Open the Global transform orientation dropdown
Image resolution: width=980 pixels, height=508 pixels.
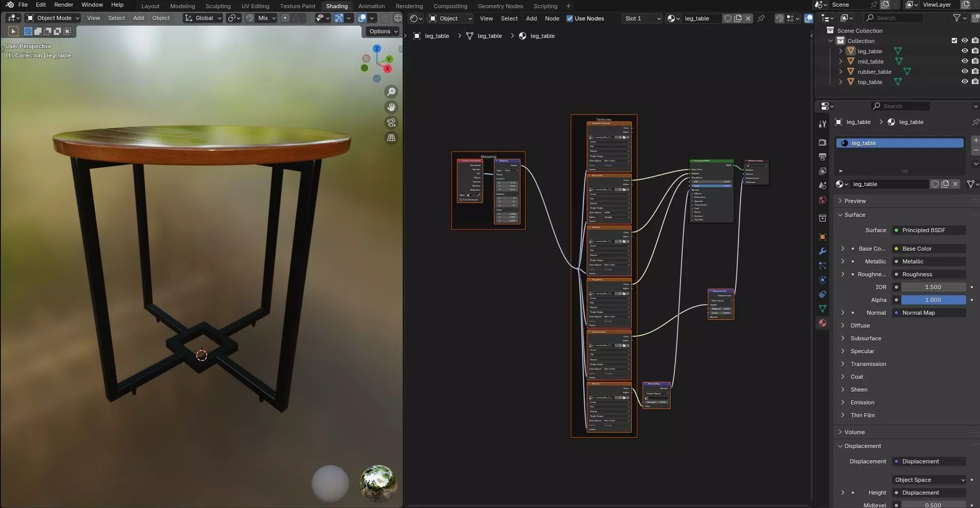point(203,18)
